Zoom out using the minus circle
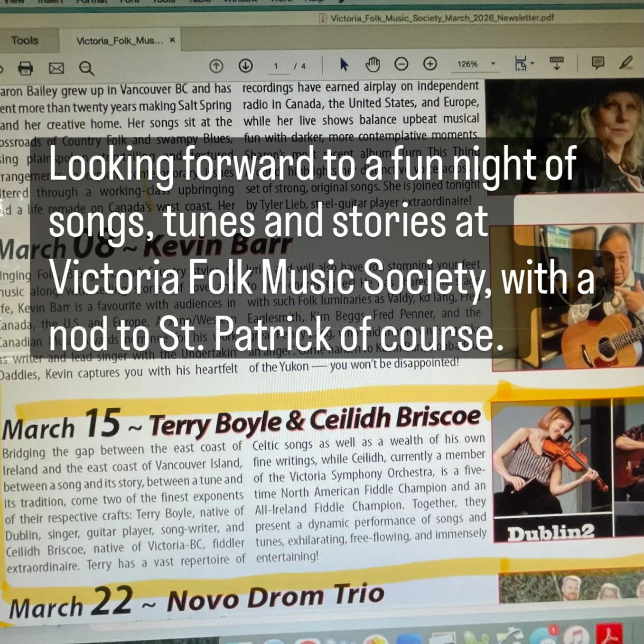The width and height of the screenshot is (644, 644). coord(401,64)
